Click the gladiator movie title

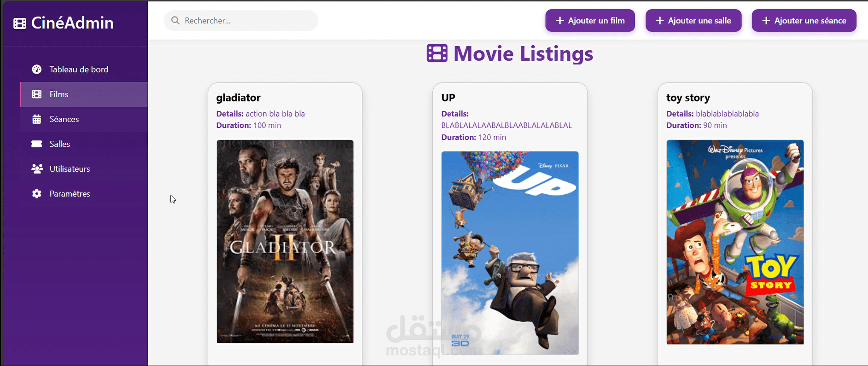click(239, 98)
